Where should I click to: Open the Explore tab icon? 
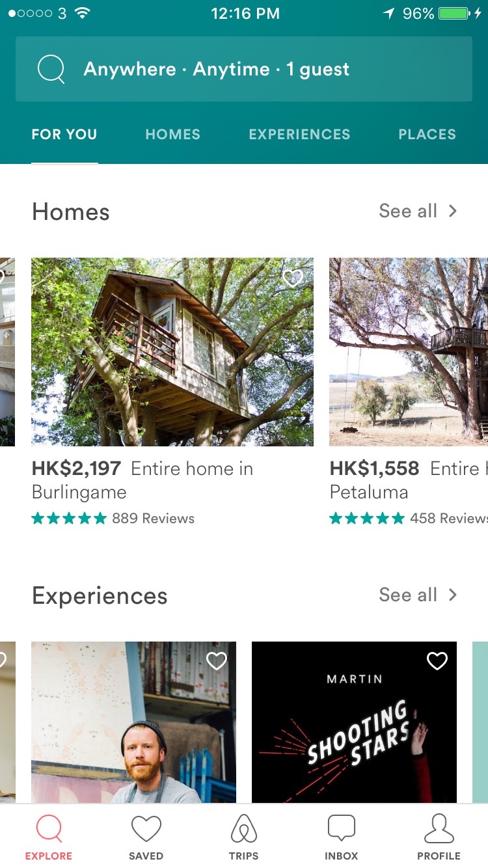(49, 829)
